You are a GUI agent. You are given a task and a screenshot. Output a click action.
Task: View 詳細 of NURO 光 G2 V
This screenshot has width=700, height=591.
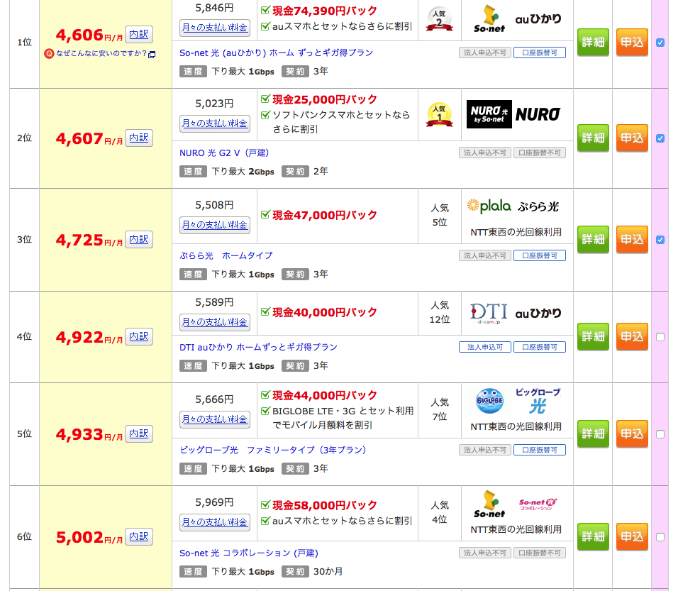click(593, 138)
